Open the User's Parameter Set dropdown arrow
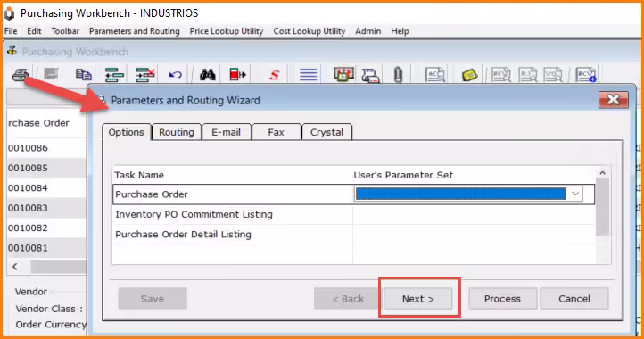The height and width of the screenshot is (339, 644). (x=575, y=194)
